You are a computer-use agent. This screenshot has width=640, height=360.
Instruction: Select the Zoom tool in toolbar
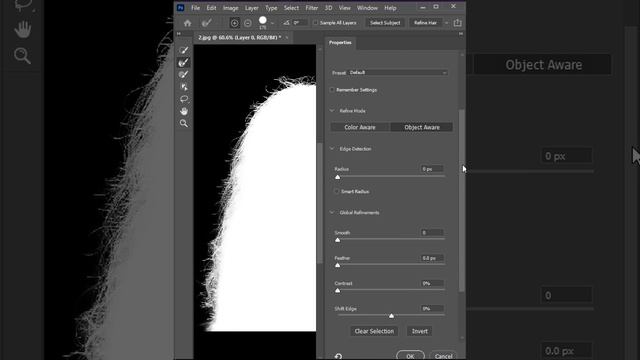click(184, 123)
